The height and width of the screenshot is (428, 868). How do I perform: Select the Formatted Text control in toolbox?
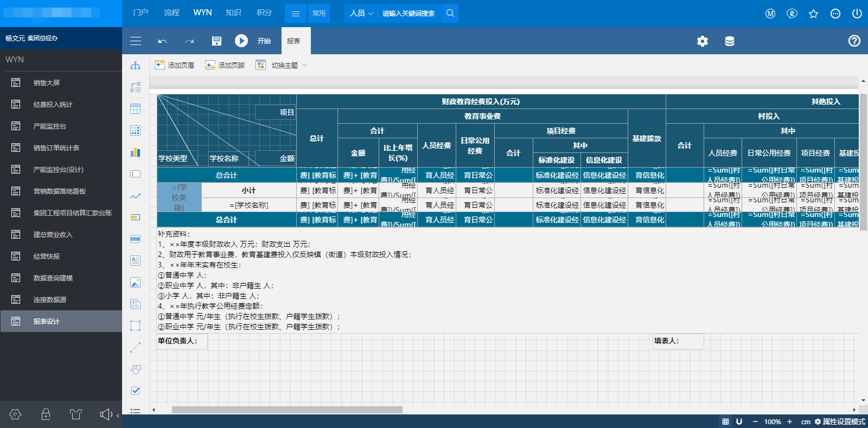pyautogui.click(x=136, y=261)
